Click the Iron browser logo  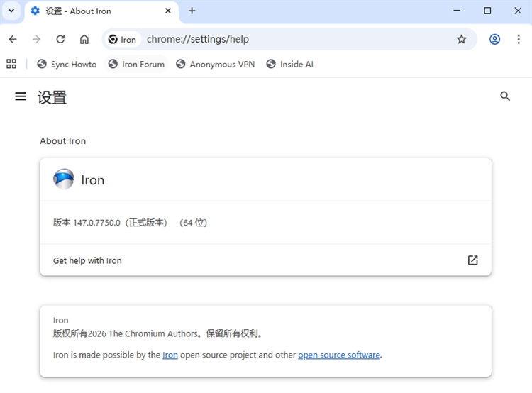63,179
